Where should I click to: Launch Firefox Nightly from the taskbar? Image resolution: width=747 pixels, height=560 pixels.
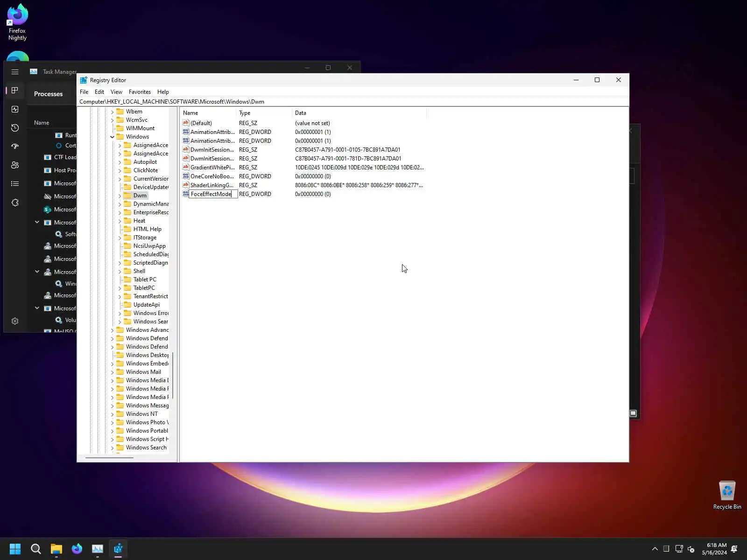[x=77, y=549]
